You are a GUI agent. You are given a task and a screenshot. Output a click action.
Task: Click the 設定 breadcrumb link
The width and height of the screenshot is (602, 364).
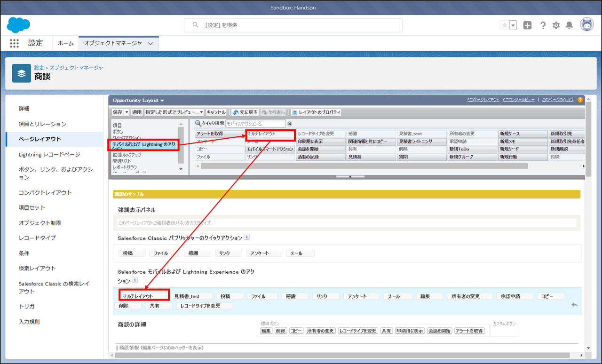(39, 68)
